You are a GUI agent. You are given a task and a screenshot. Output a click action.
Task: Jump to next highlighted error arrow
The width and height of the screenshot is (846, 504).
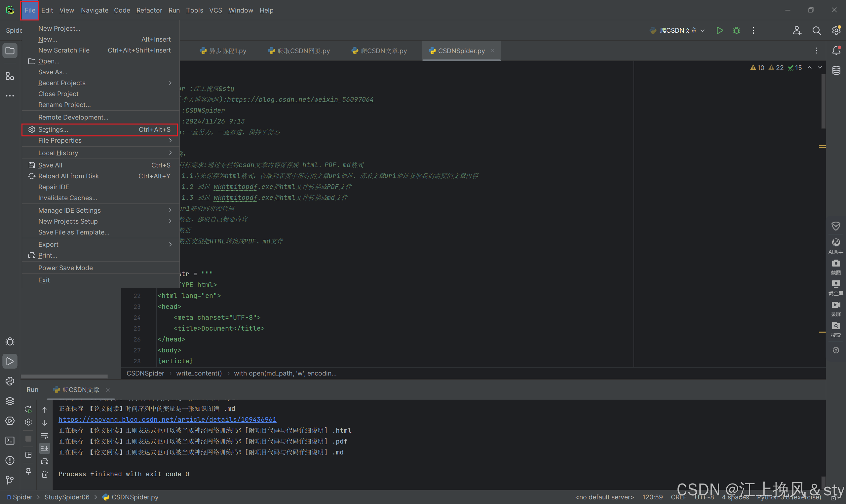click(820, 68)
